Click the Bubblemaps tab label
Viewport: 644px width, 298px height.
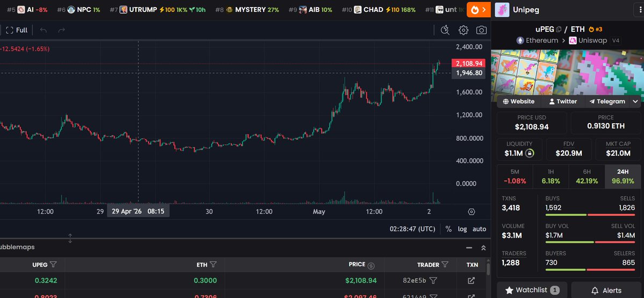point(17,247)
